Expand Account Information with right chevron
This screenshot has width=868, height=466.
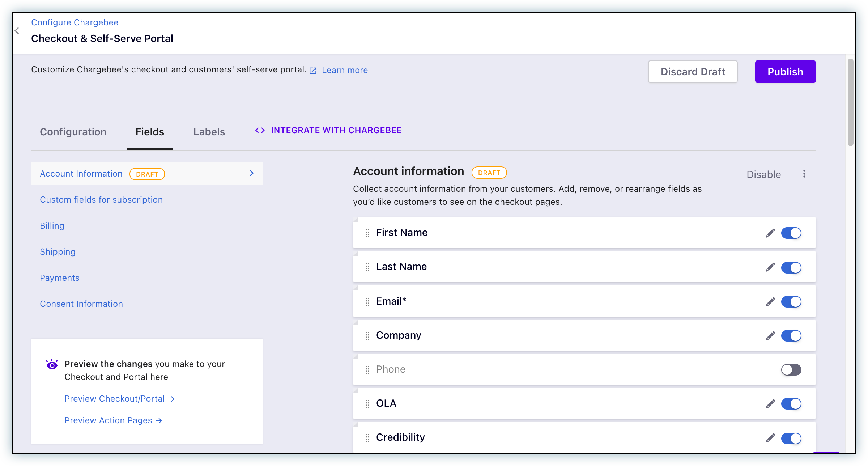click(252, 173)
